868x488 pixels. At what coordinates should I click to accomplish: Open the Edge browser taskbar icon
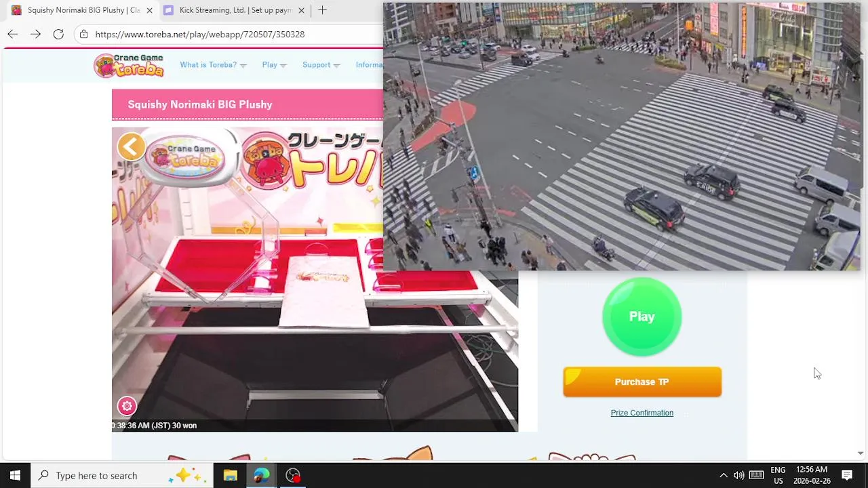[262, 475]
